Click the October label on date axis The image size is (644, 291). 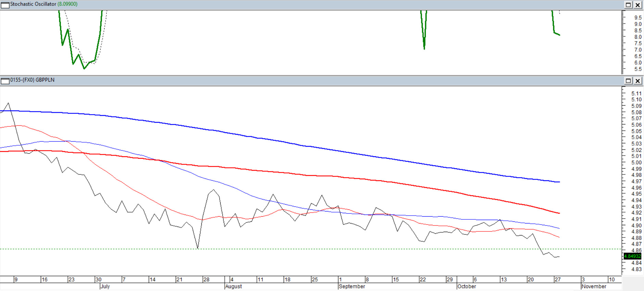[x=467, y=287]
